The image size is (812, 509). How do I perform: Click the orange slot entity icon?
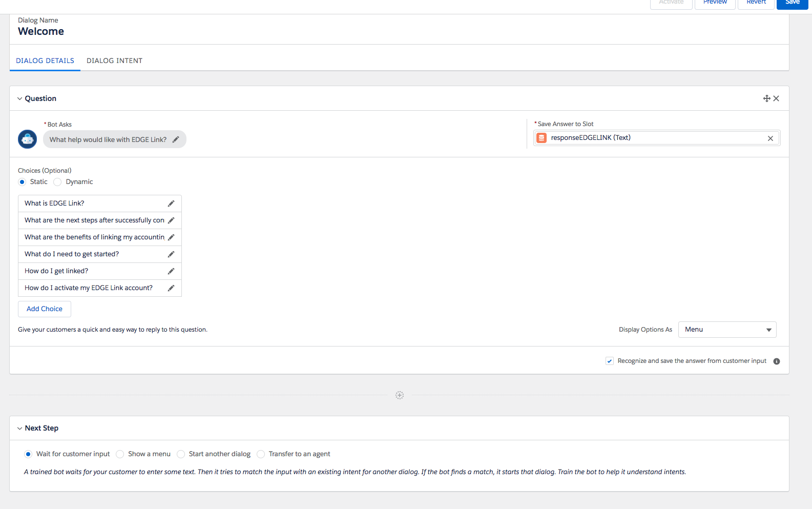pyautogui.click(x=542, y=138)
